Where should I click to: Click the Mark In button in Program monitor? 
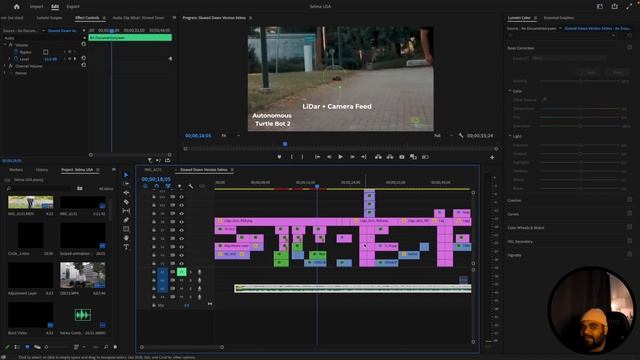click(291, 157)
